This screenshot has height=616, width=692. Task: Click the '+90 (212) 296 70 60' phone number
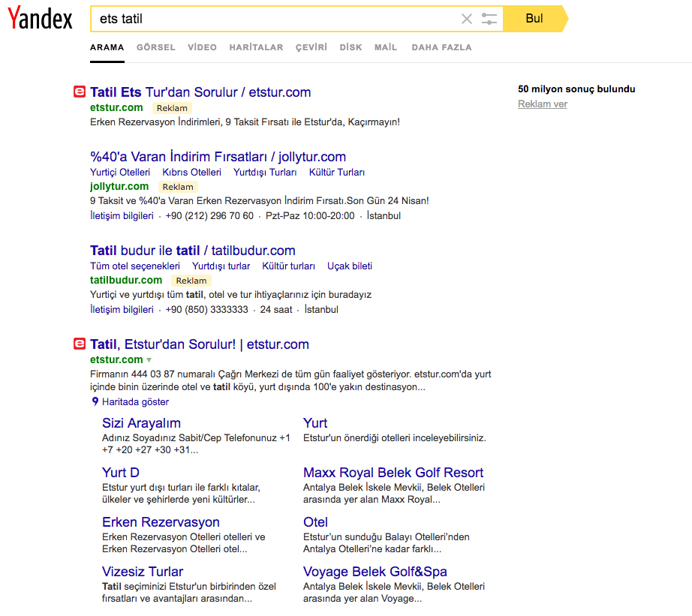point(209,216)
